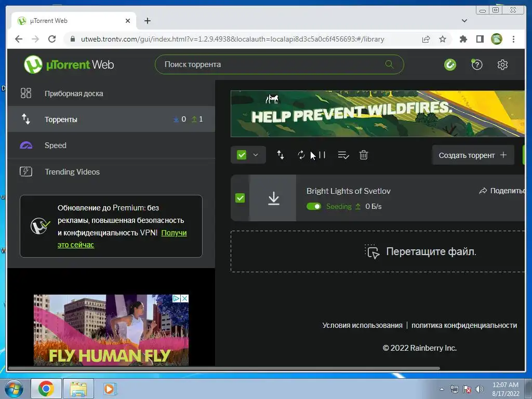Image resolution: width=532 pixels, height=399 pixels.
Task: Click the browser address bar URL
Action: pos(232,39)
